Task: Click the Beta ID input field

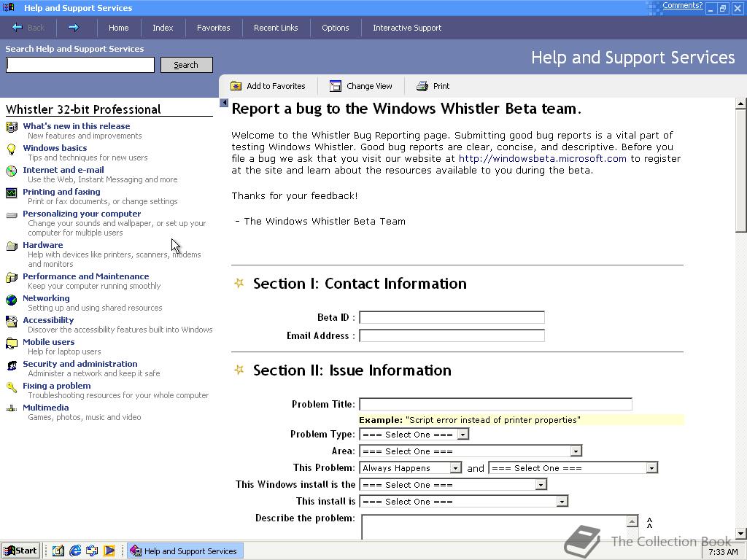Action: [x=452, y=317]
